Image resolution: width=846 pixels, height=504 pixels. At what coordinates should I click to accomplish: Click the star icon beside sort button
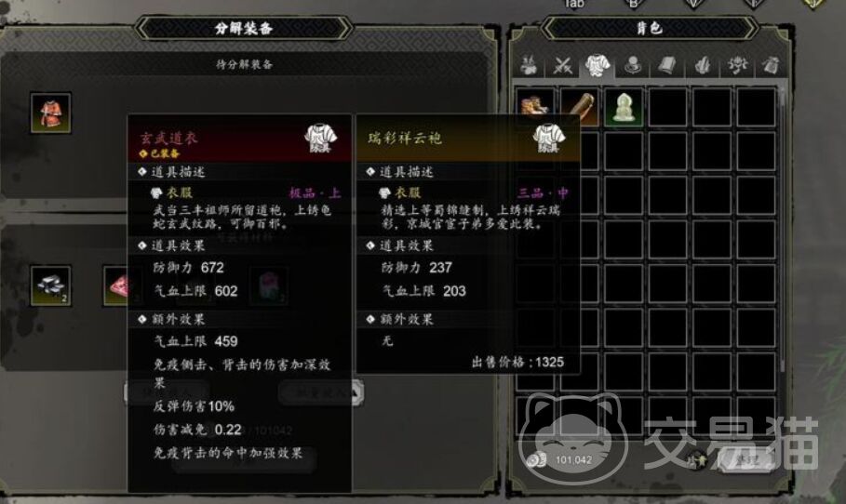697,460
